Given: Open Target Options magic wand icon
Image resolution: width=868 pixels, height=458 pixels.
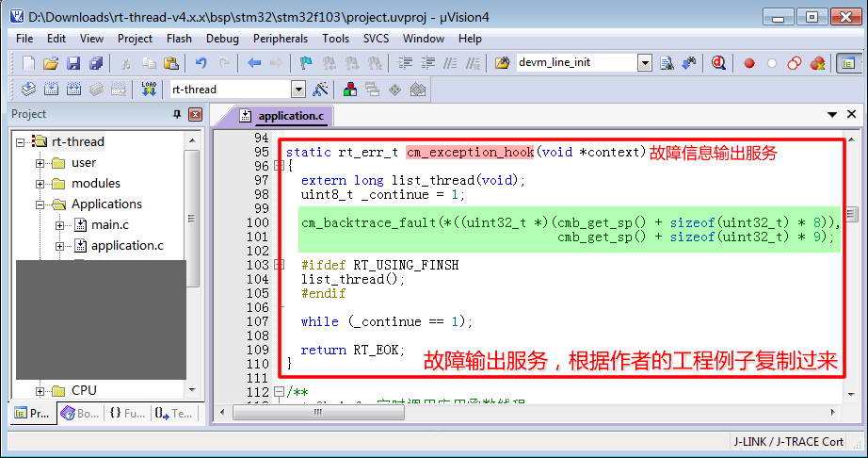Looking at the screenshot, I should pyautogui.click(x=320, y=90).
